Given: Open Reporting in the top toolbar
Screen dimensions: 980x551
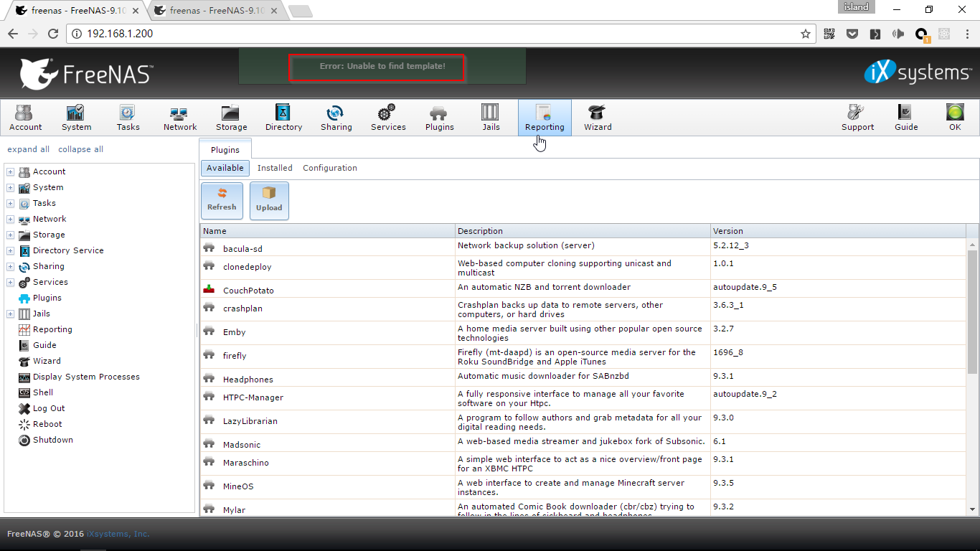Looking at the screenshot, I should pos(545,118).
